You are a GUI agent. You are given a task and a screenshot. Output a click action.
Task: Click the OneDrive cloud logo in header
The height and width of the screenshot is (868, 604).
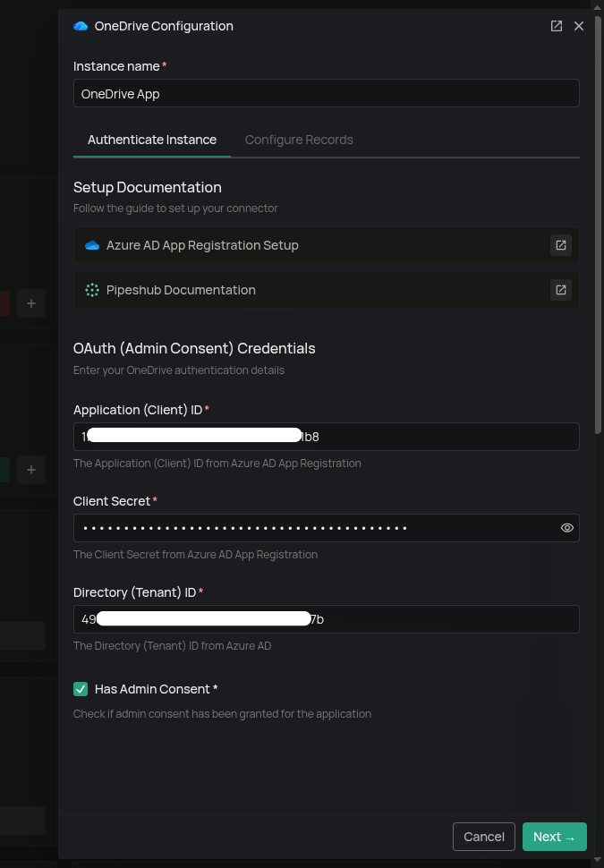pyautogui.click(x=81, y=26)
